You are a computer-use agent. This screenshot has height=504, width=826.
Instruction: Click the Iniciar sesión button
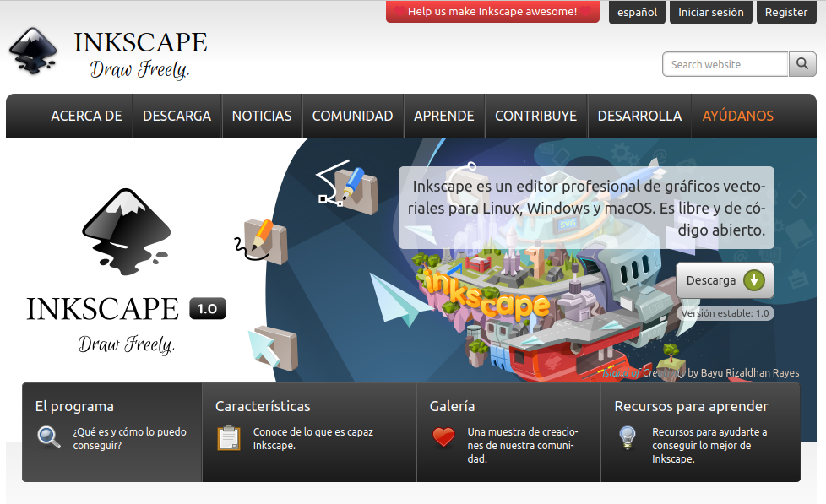[710, 12]
